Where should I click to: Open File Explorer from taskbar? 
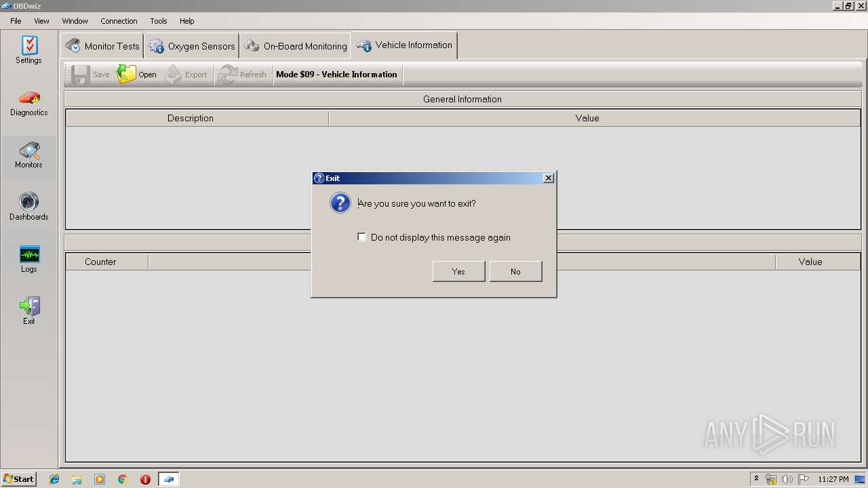coord(77,479)
